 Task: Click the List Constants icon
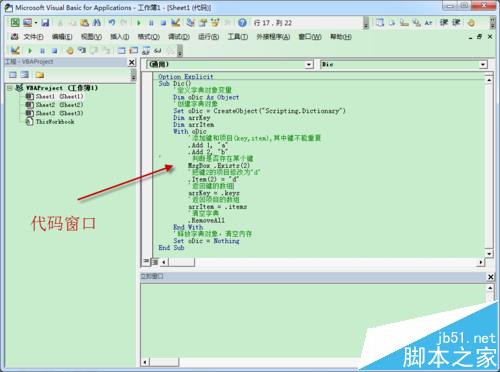point(392,23)
